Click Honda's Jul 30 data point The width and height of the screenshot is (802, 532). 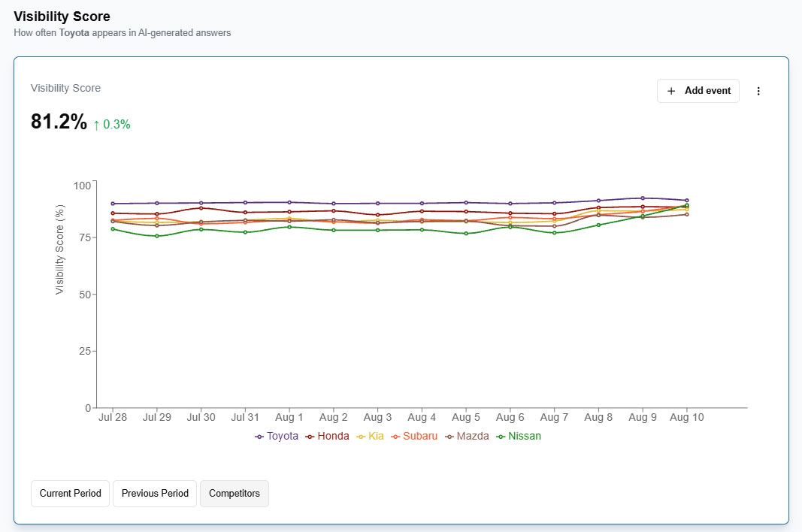[x=201, y=207]
